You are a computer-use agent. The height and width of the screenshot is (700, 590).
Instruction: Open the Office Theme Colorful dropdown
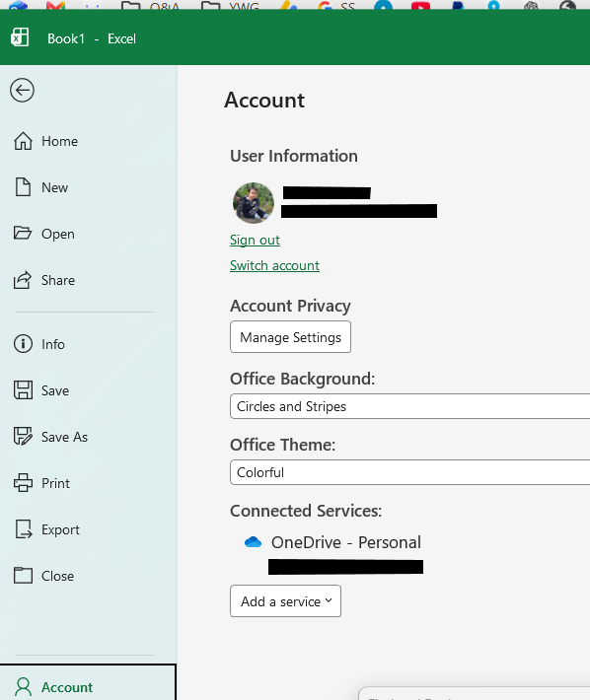point(409,472)
